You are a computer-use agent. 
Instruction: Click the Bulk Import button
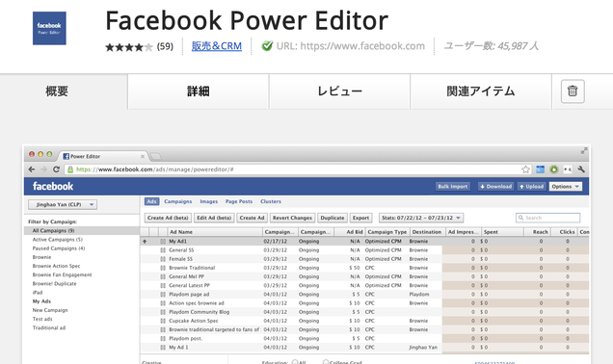click(x=453, y=186)
